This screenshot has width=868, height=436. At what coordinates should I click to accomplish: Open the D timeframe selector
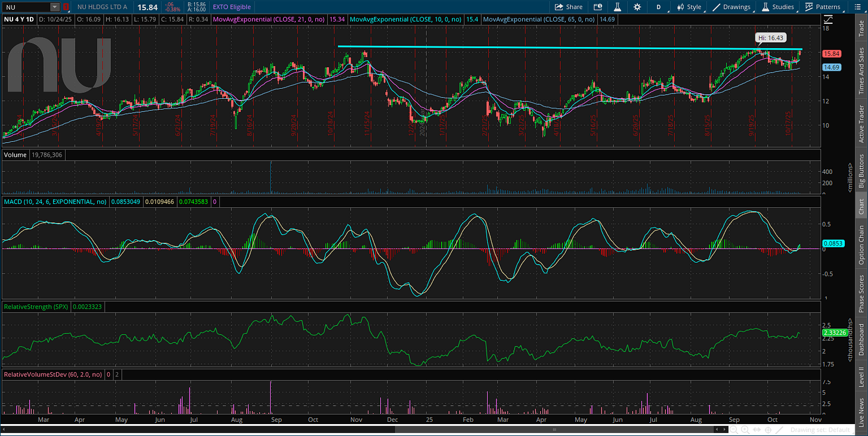(x=659, y=7)
